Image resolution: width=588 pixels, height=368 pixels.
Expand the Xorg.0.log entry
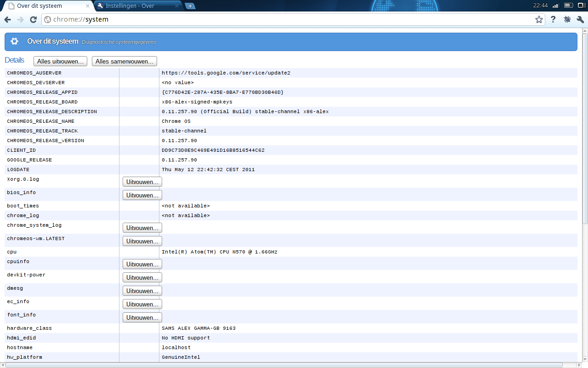142,182
